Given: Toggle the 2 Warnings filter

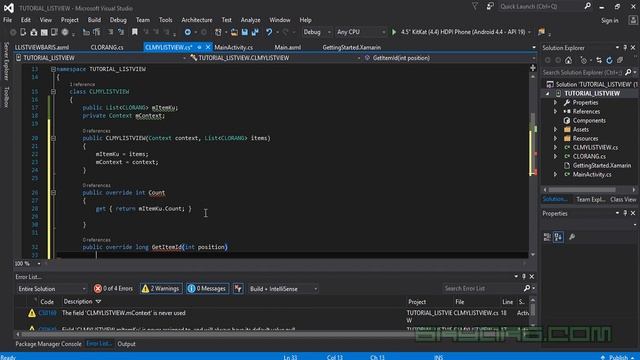Looking at the screenshot, I should pos(161,289).
